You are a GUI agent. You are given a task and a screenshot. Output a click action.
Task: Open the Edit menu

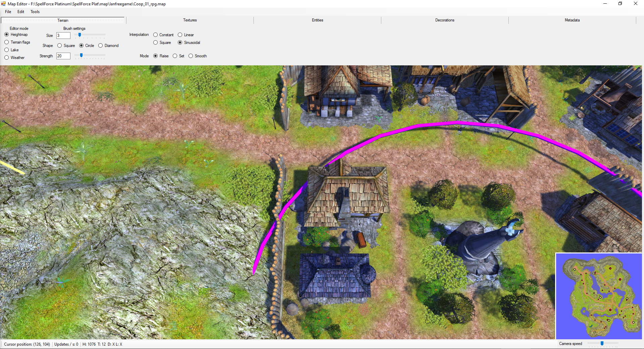pyautogui.click(x=21, y=12)
